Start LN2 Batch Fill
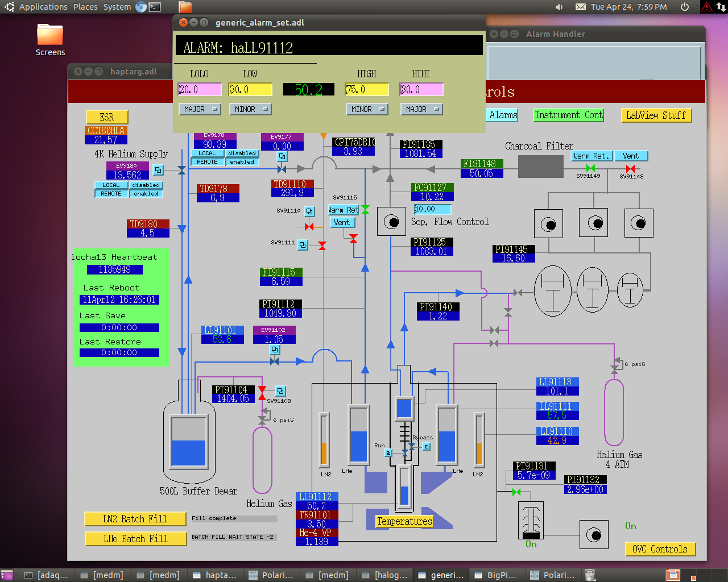The width and height of the screenshot is (728, 582). (135, 519)
